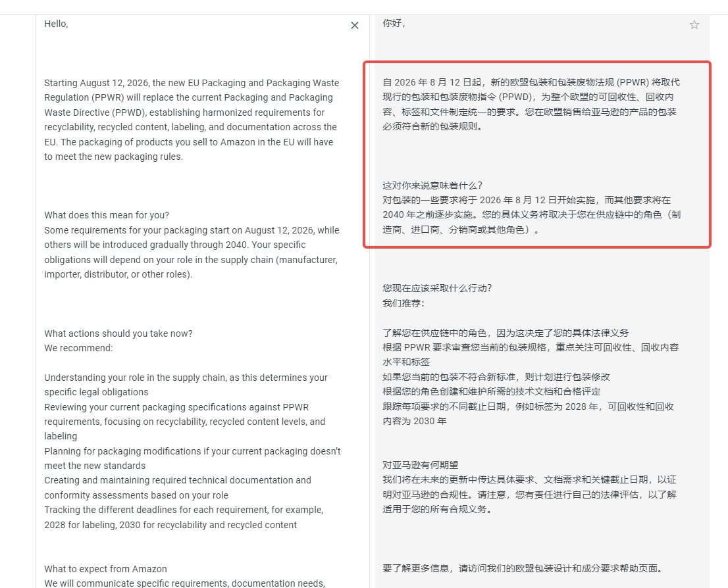
Task: Click the English paragraph starting "Starting August 12, 2026"
Action: (192, 120)
